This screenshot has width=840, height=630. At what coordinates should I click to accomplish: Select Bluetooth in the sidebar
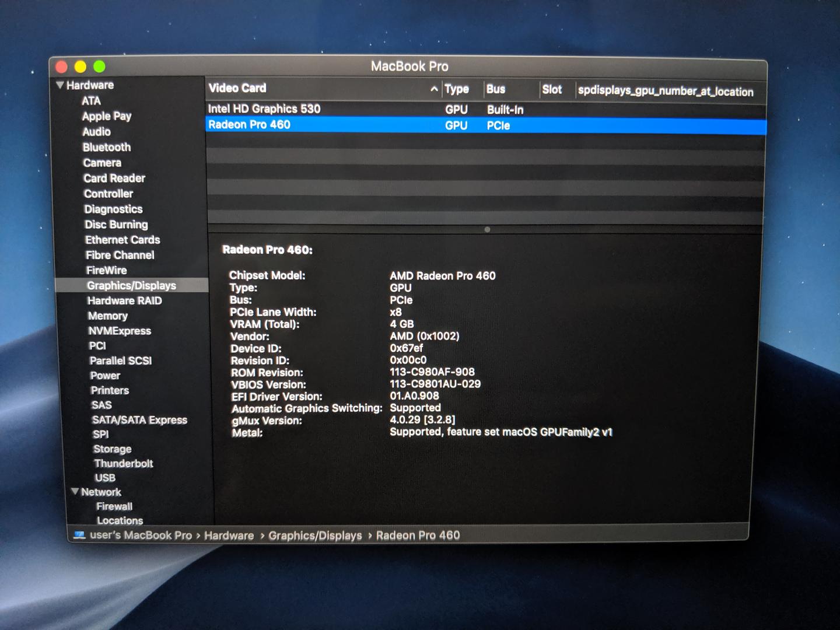pos(107,147)
